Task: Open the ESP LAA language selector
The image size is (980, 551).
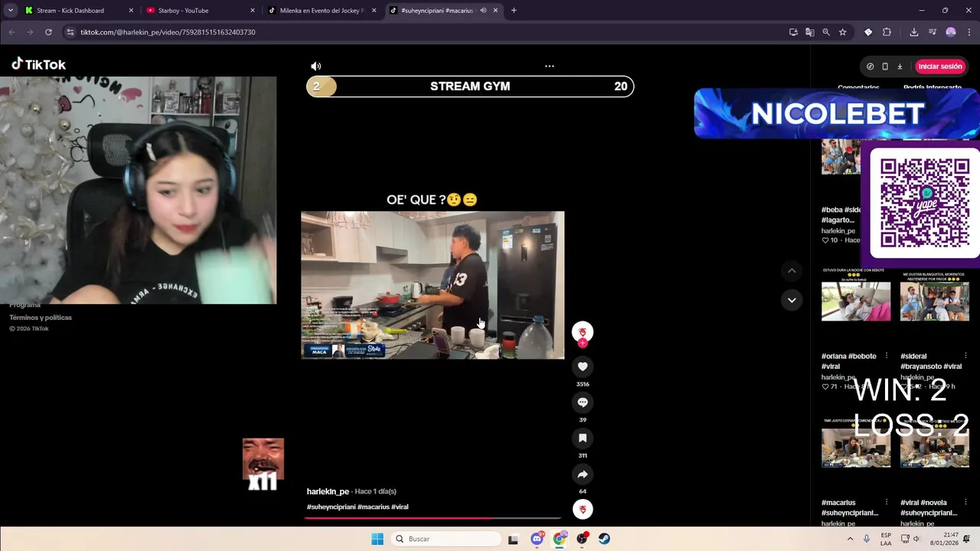Action: point(886,539)
